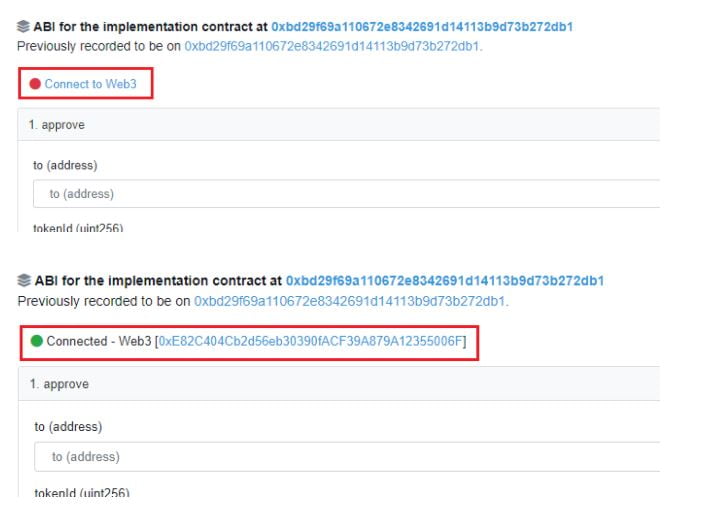Open the bold contract address above Connected - Web3

tap(444, 281)
